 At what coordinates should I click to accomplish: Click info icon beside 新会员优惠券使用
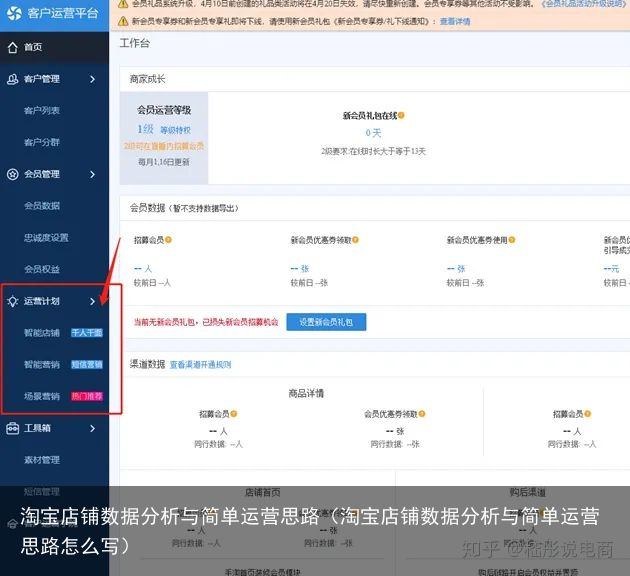(512, 240)
